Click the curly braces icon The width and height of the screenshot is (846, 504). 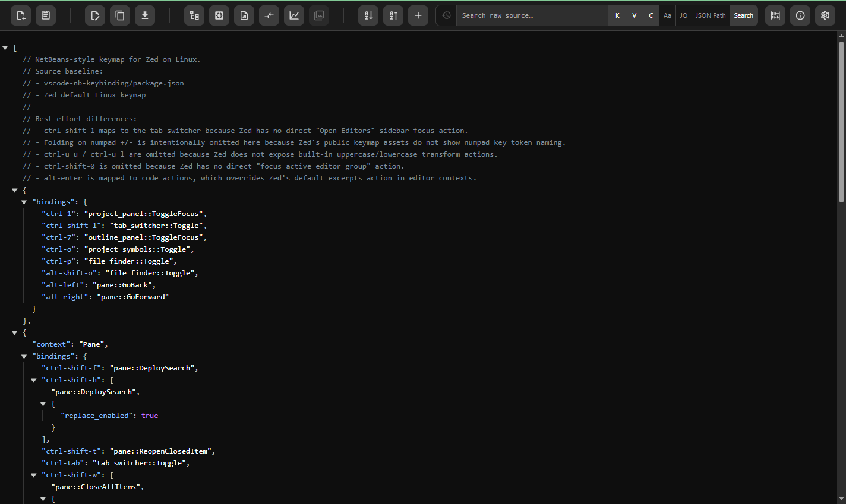click(219, 16)
